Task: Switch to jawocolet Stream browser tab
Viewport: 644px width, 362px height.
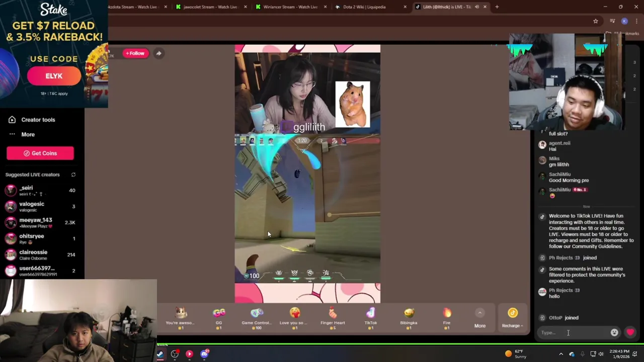Action: [210, 7]
